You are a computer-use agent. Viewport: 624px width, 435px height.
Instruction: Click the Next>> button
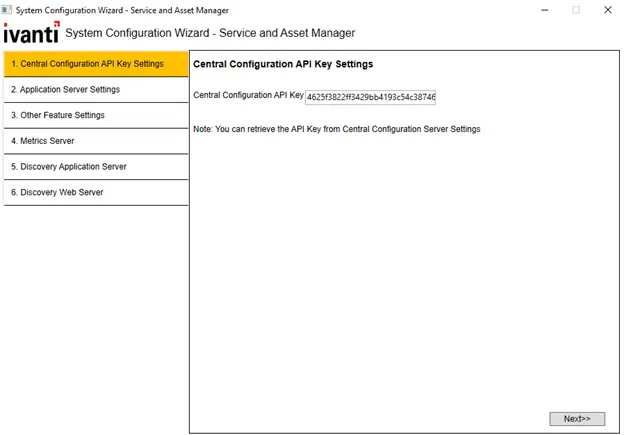point(577,419)
